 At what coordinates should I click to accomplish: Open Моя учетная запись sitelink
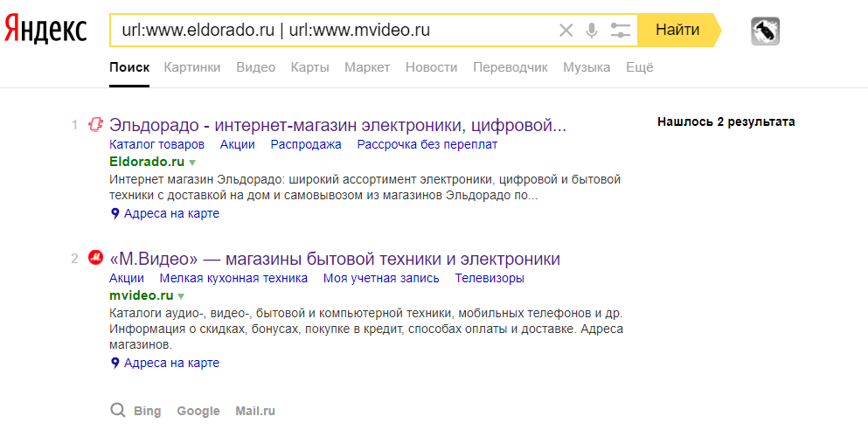(381, 278)
